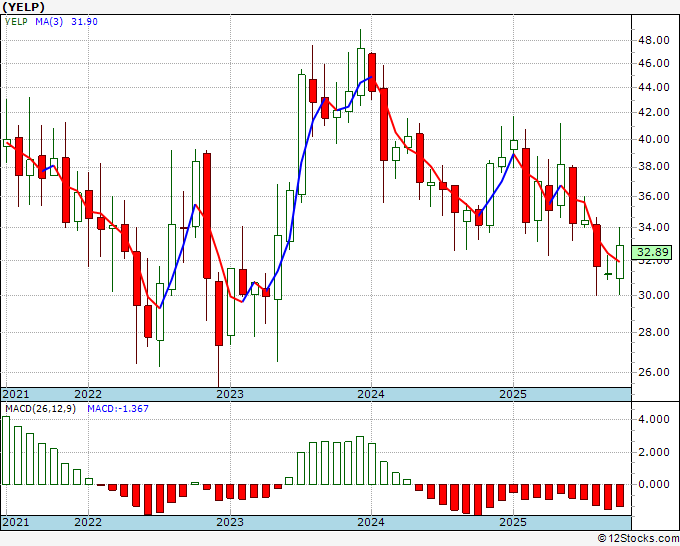Click the last red MACD histogram bar

620,495
